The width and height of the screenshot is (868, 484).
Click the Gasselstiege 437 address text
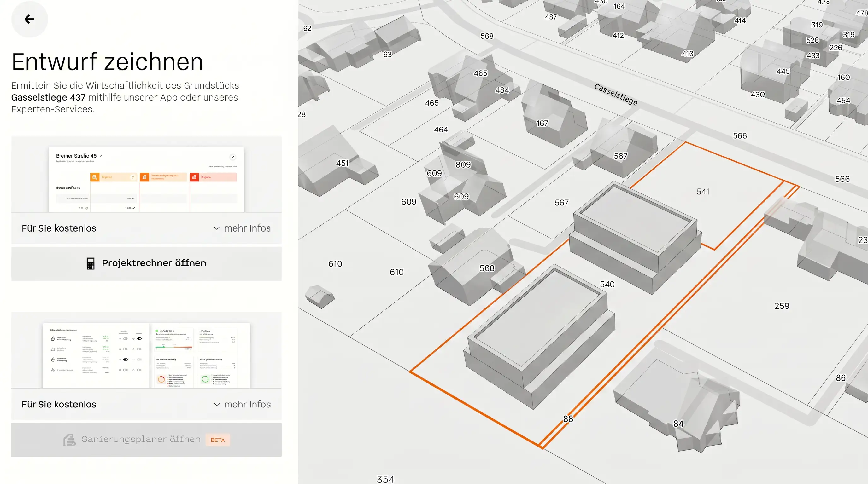point(48,97)
